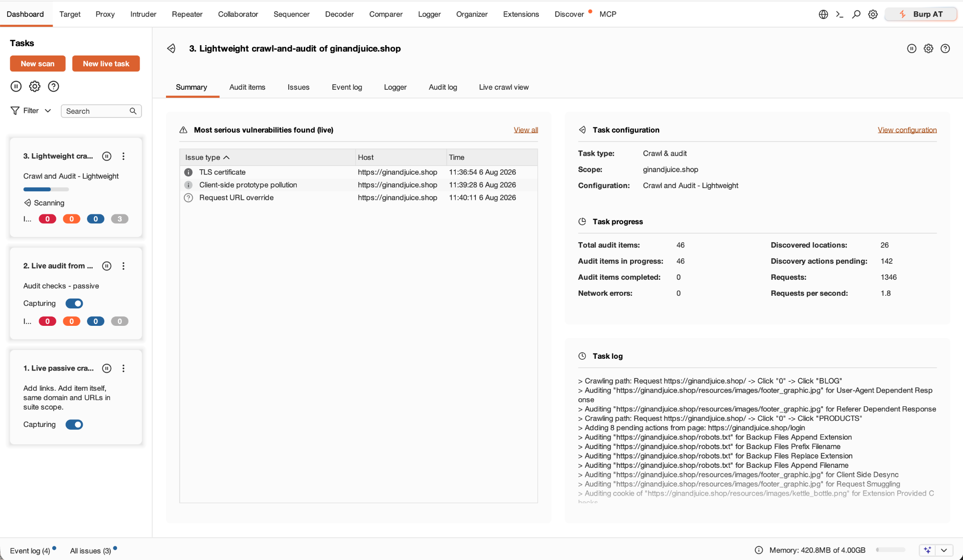Viewport: 963px width, 560px height.
Task: Open task settings gear in Tasks panel
Action: [35, 87]
